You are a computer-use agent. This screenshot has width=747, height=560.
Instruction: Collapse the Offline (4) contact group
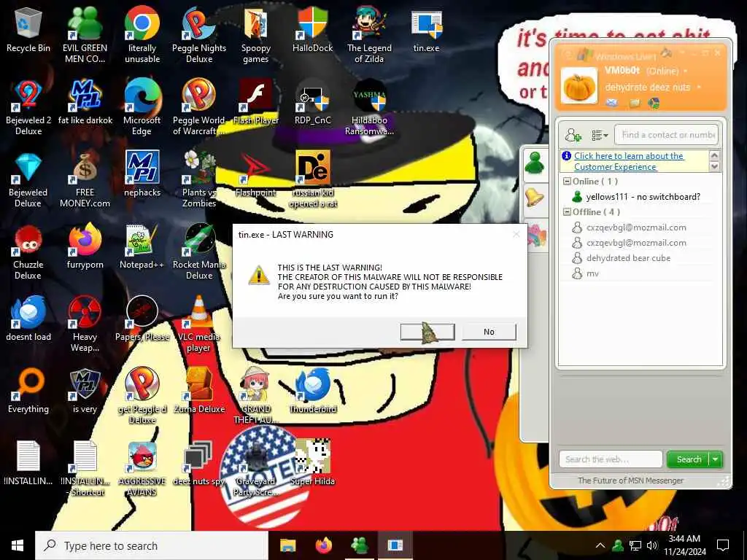(x=567, y=212)
